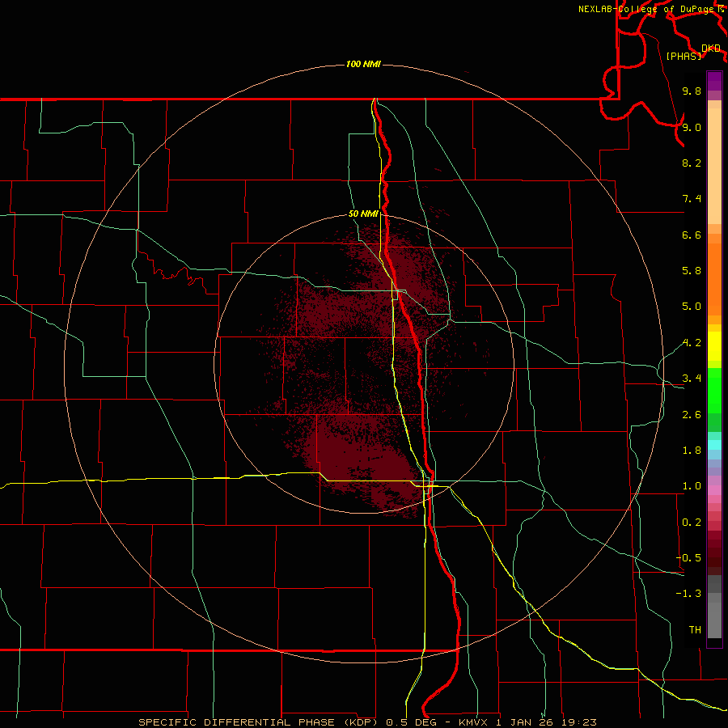This screenshot has width=728, height=728.
Task: Select the 5.0 scale value
Action: [x=692, y=307]
